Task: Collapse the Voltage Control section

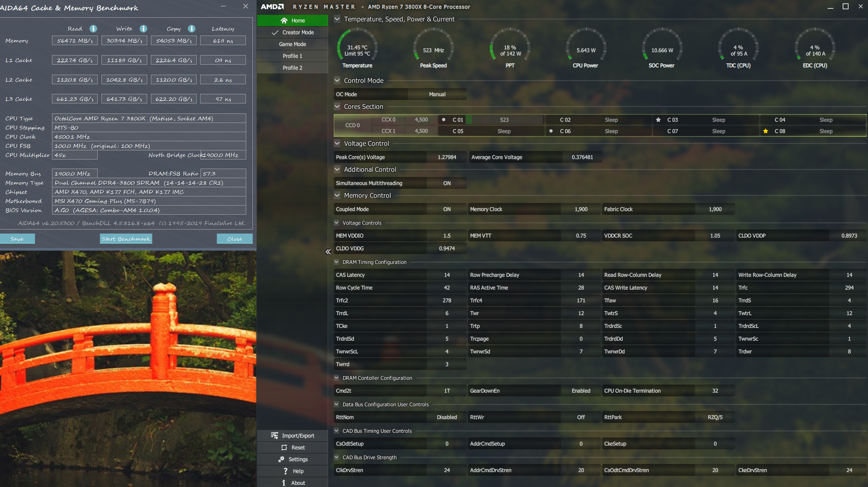Action: 337,143
